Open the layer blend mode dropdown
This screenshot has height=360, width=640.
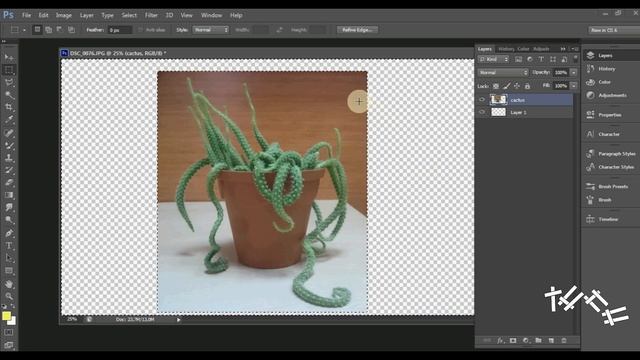click(x=503, y=73)
